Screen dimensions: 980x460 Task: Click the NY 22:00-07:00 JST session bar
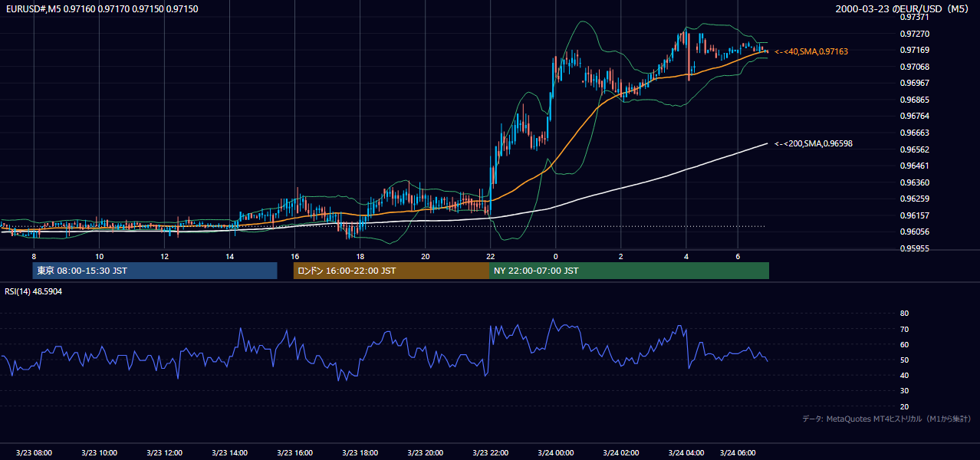point(629,271)
